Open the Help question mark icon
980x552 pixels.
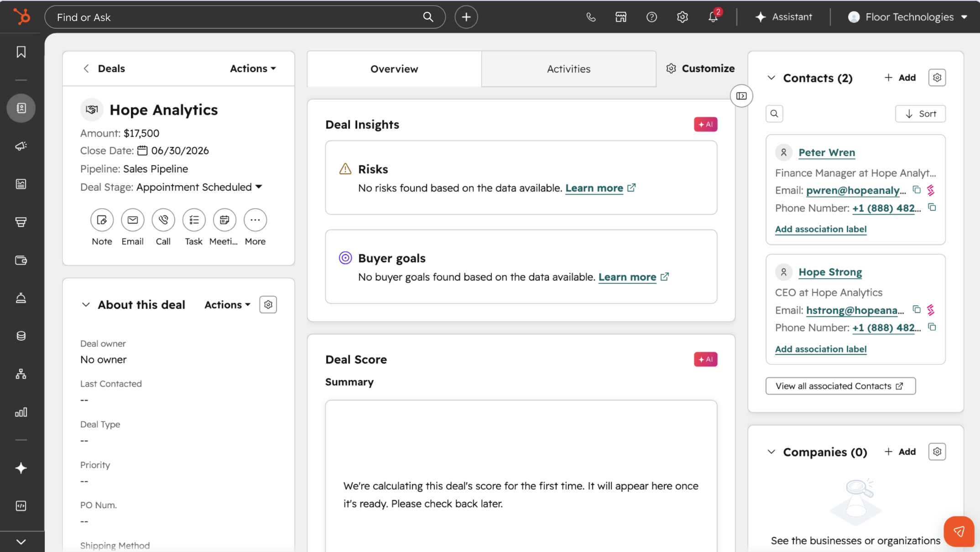[652, 17]
